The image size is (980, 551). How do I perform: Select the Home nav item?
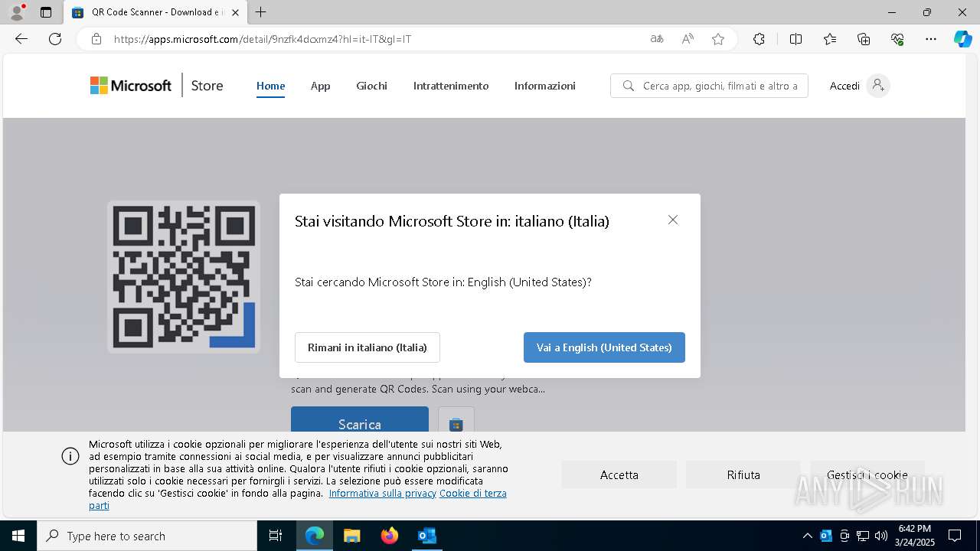click(270, 86)
